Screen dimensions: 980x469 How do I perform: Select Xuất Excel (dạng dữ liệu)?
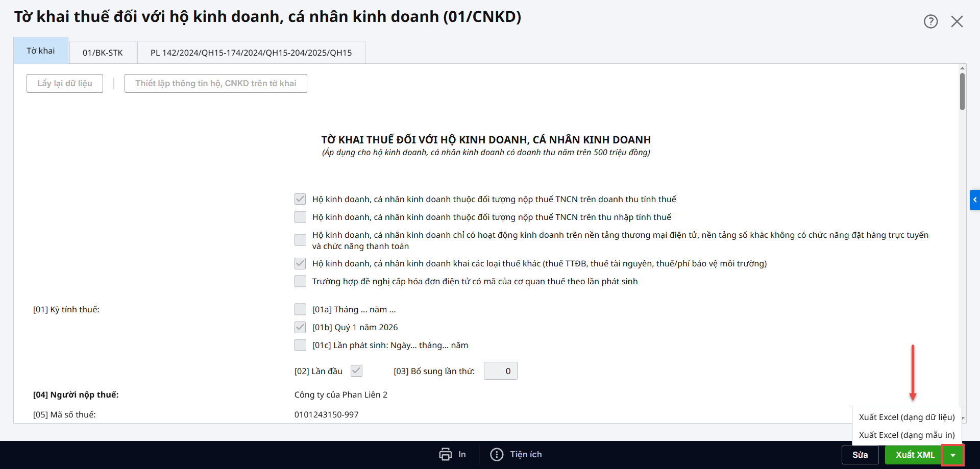pyautogui.click(x=906, y=417)
